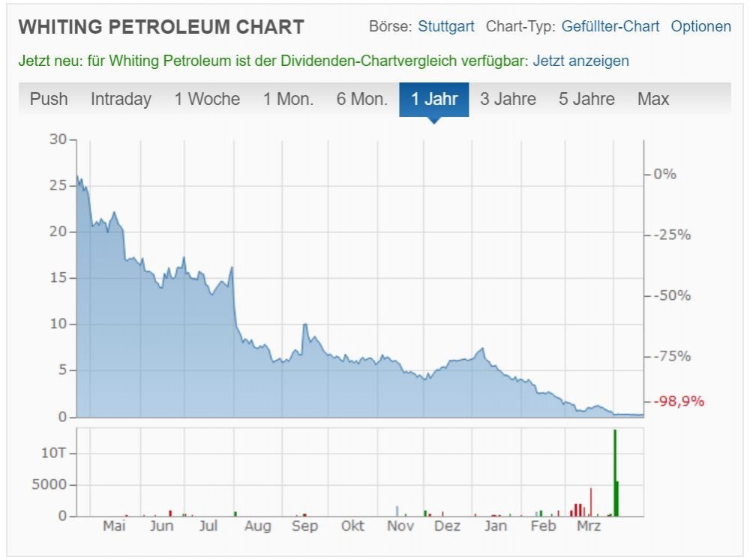This screenshot has height=560, width=750.
Task: Select the active 1 Jahr tab
Action: pyautogui.click(x=433, y=100)
